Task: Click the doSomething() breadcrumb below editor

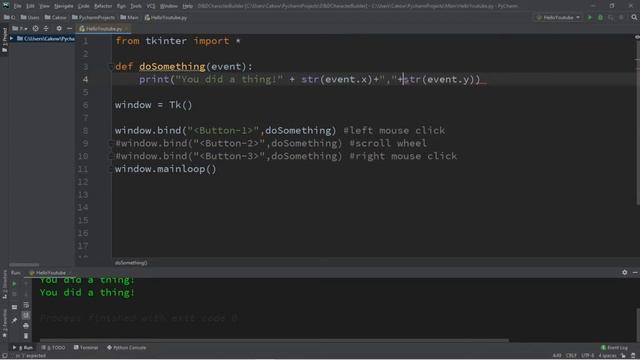Action: click(131, 263)
